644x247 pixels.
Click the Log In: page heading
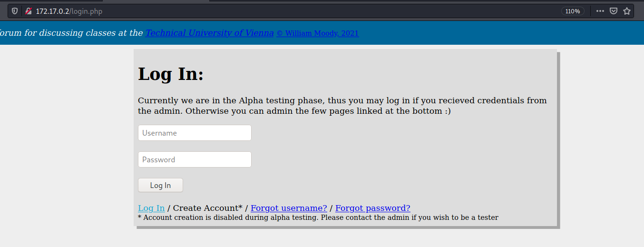tap(171, 74)
